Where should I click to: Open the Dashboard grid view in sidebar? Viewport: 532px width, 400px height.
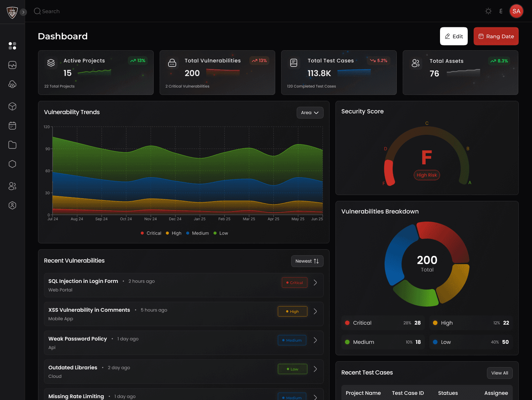pyautogui.click(x=12, y=46)
